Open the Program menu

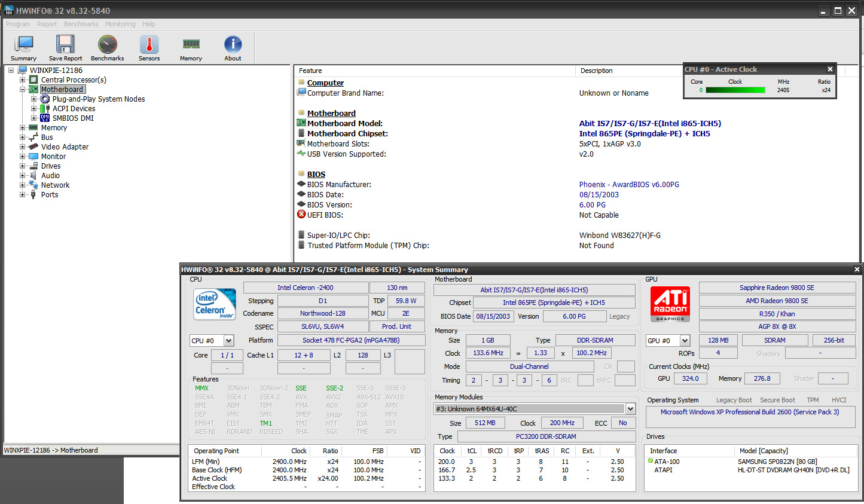click(18, 24)
